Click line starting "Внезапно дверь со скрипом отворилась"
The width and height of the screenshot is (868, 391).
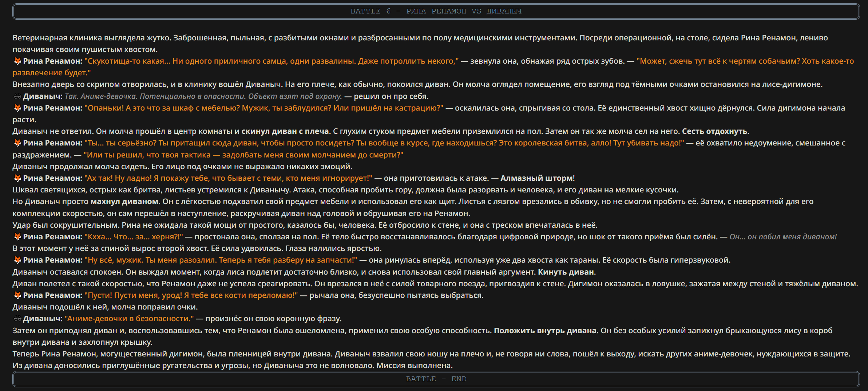pos(417,84)
